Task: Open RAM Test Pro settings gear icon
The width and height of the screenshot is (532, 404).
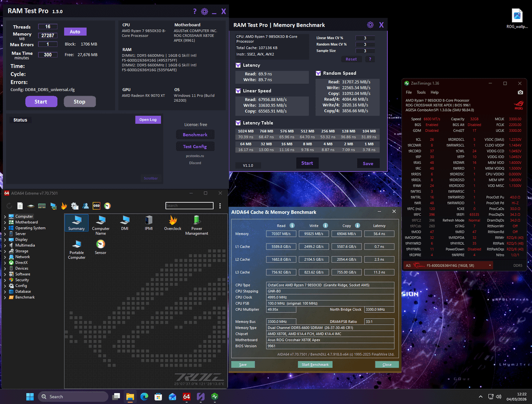Action: click(x=204, y=11)
